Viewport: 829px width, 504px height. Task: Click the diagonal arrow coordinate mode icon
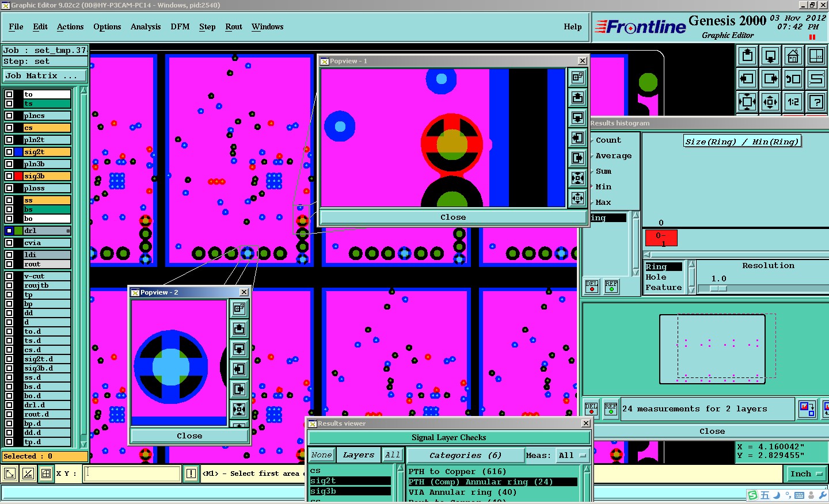click(10, 474)
